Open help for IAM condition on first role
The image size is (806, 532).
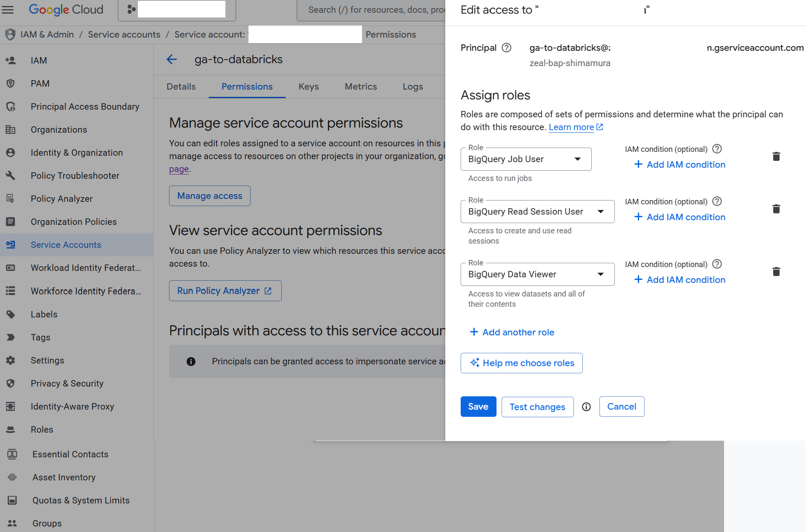point(717,149)
